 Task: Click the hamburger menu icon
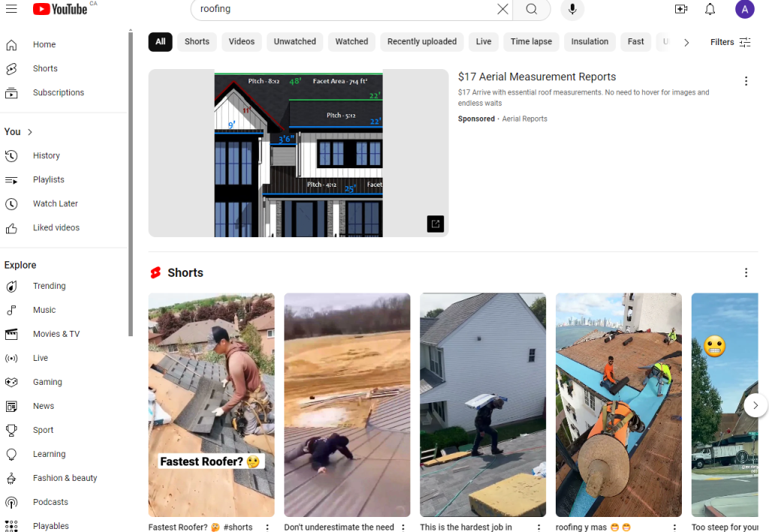(x=11, y=10)
